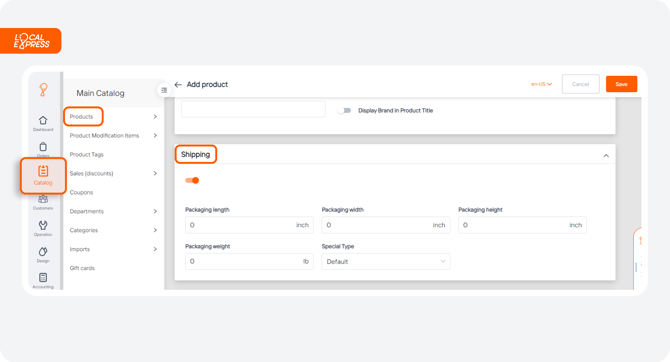Toggle Display Brand in Product Title
This screenshot has width=670, height=362.
coord(344,111)
